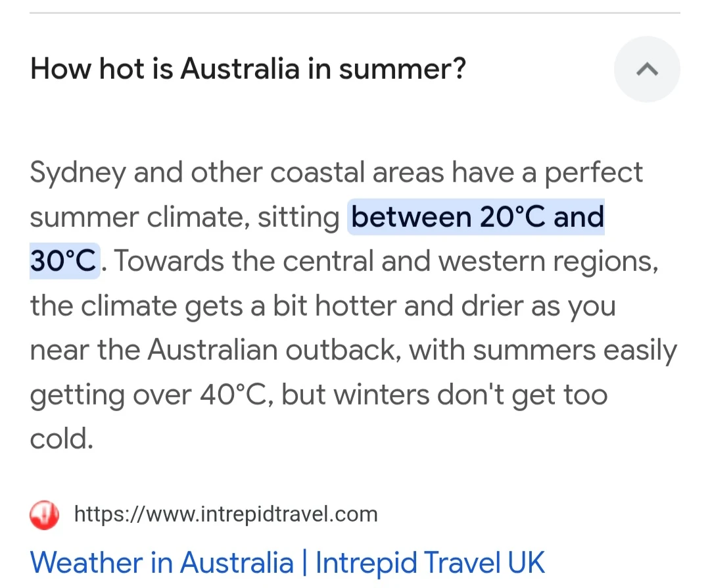Click the red Intrepid Travel favicon

(44, 514)
